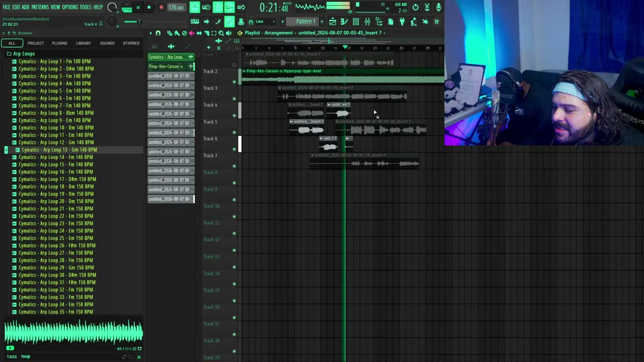644x362 pixels.
Task: Select Pimp-Ken-Carson clip in picker panel
Action: pyautogui.click(x=171, y=66)
